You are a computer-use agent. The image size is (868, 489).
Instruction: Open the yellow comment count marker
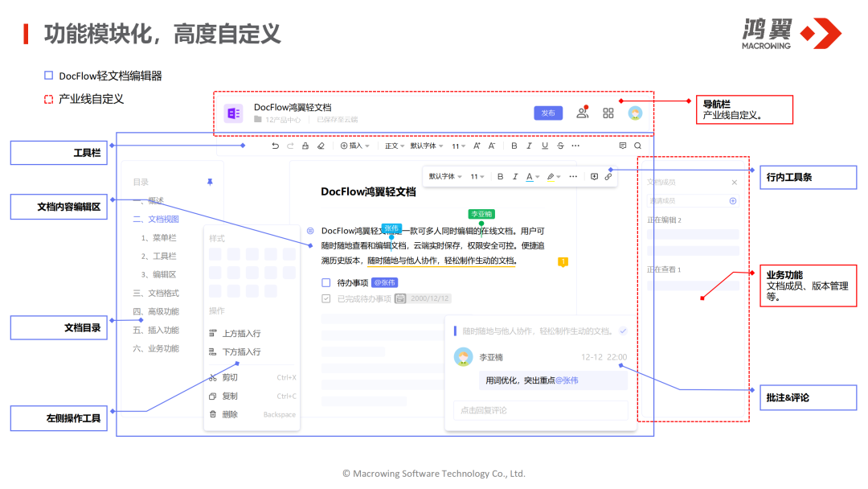pyautogui.click(x=563, y=262)
